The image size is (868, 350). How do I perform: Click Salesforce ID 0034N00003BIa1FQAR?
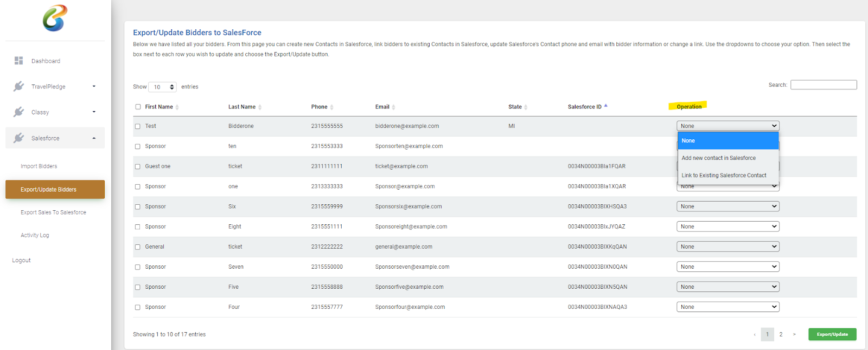click(597, 166)
